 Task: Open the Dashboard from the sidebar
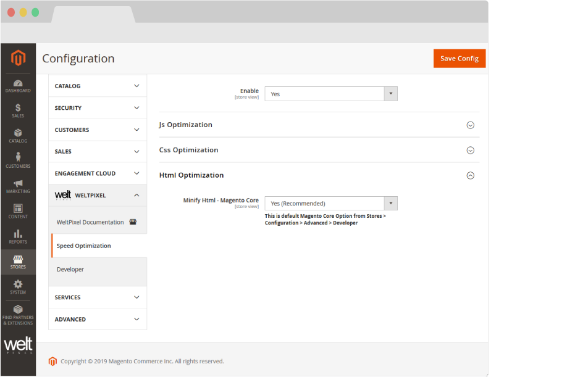pyautogui.click(x=18, y=83)
